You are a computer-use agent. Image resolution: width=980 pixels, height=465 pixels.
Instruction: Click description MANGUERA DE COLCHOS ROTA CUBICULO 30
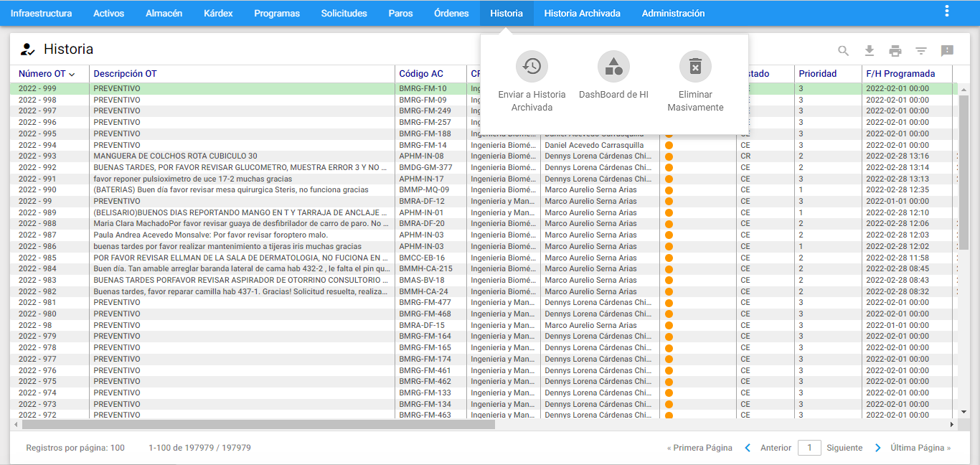tap(175, 156)
